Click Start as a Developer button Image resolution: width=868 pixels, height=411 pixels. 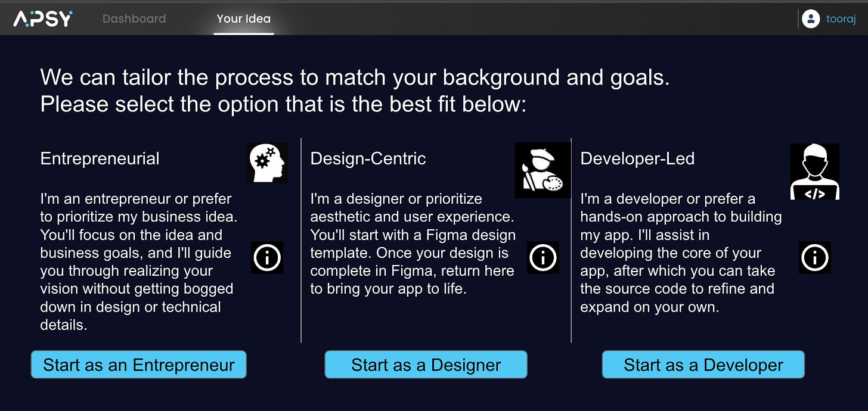click(703, 365)
